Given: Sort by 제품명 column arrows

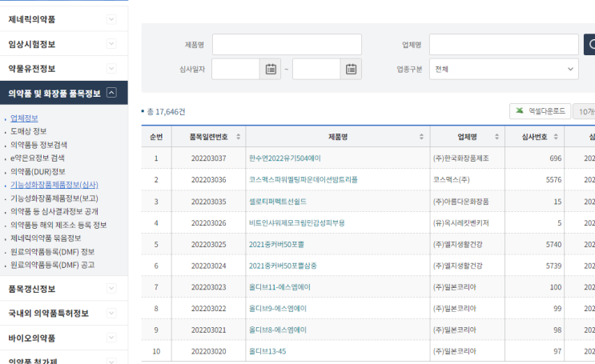Looking at the screenshot, I should point(421,137).
